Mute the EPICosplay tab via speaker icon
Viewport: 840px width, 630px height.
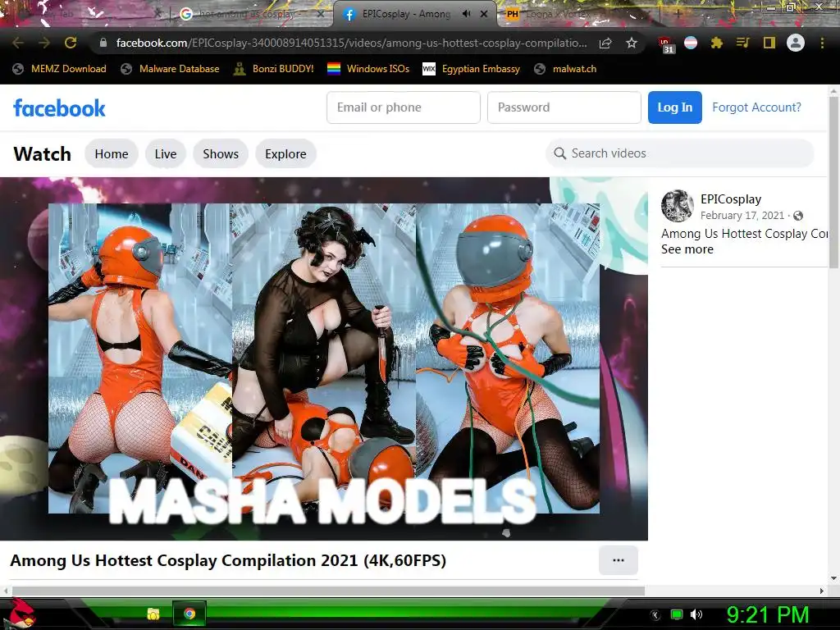click(466, 14)
